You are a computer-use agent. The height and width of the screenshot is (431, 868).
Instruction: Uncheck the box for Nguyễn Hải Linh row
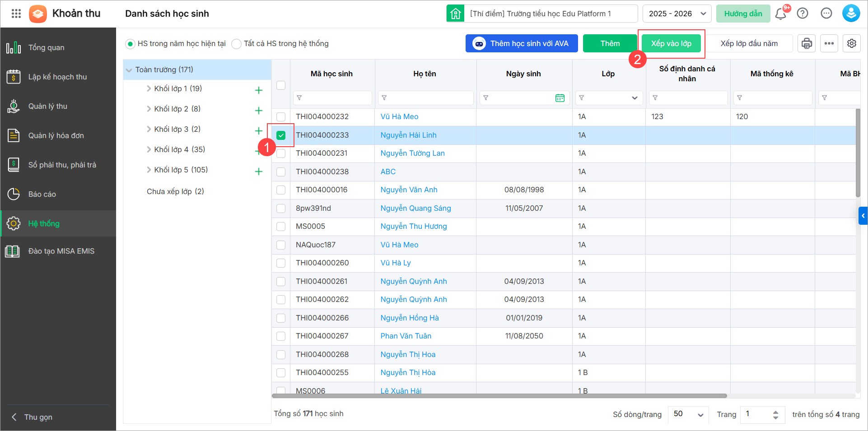pyautogui.click(x=281, y=135)
